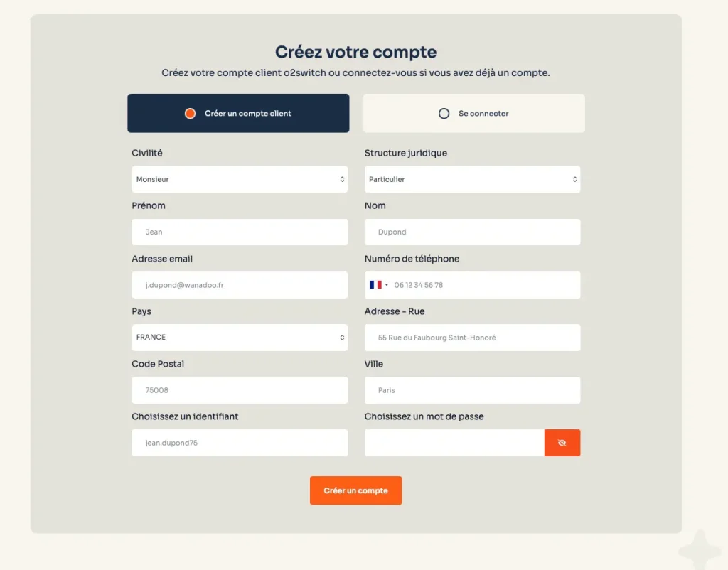Click the phone number field 06 12 34 56 78
The height and width of the screenshot is (570, 728).
tap(486, 285)
